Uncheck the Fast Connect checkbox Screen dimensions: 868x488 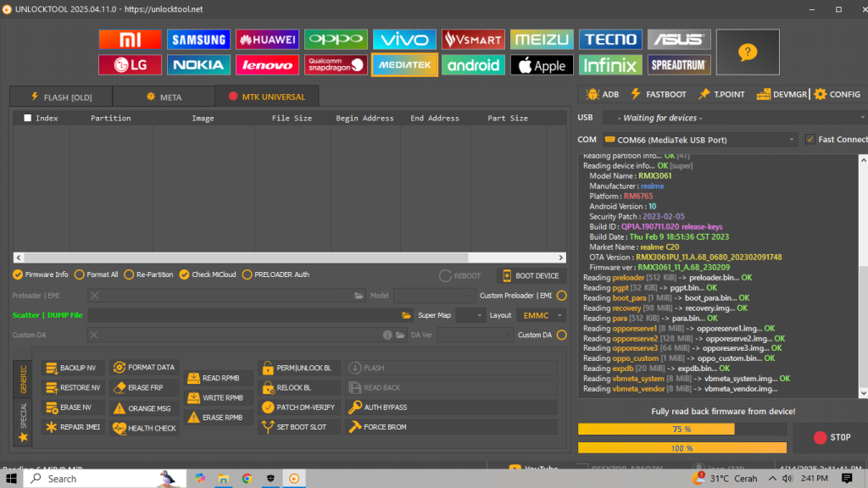810,140
